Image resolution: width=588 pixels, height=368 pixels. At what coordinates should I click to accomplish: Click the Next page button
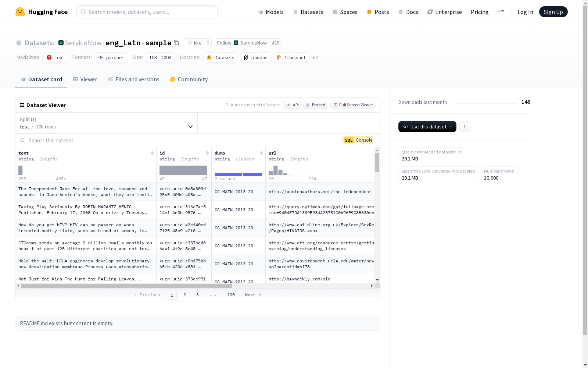[x=253, y=295]
